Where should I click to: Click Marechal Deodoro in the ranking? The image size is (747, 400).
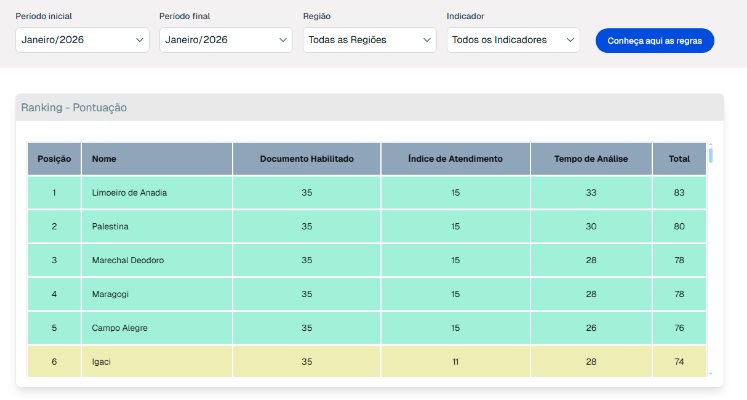click(127, 260)
